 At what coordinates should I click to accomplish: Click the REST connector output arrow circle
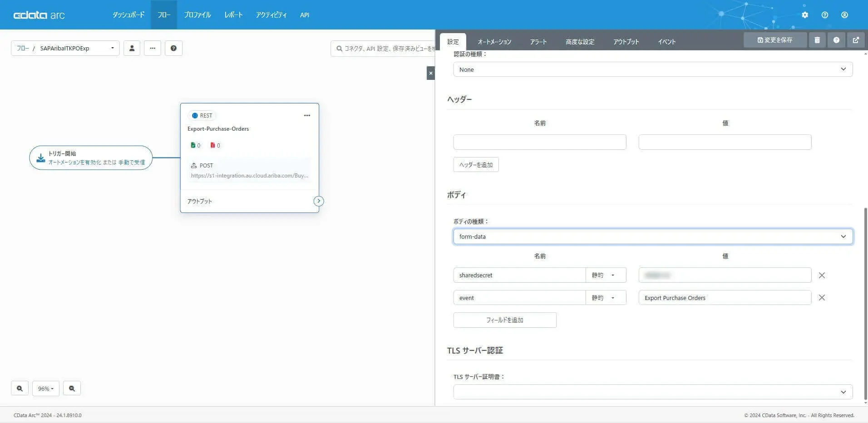pos(319,201)
